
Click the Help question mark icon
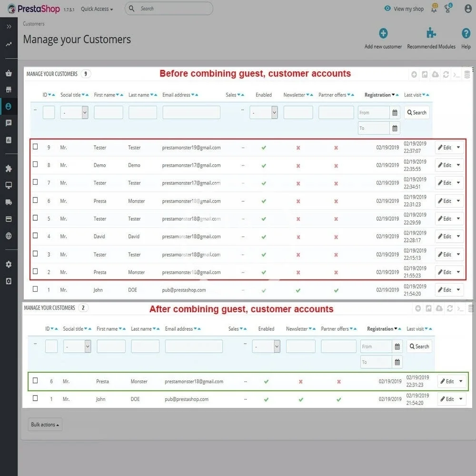(x=466, y=33)
